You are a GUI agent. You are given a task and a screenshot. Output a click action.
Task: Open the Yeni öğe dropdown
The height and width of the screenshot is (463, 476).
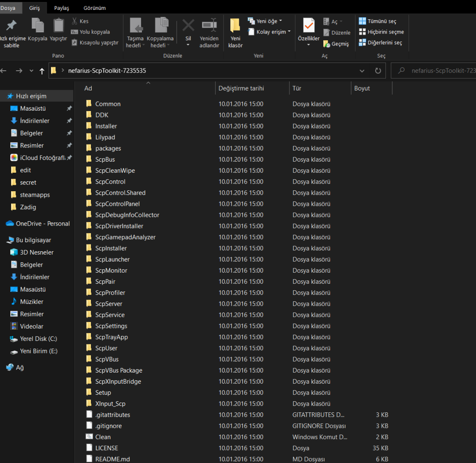point(269,21)
